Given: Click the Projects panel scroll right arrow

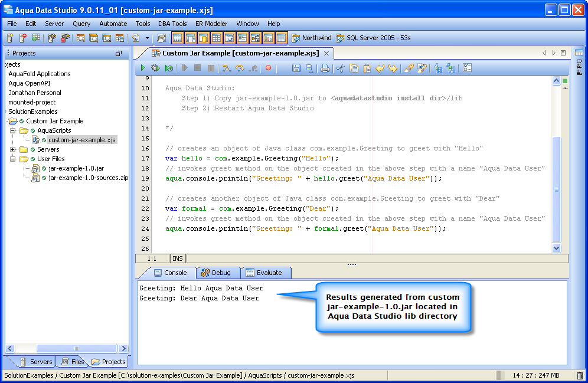Looking at the screenshot, I should [123, 349].
